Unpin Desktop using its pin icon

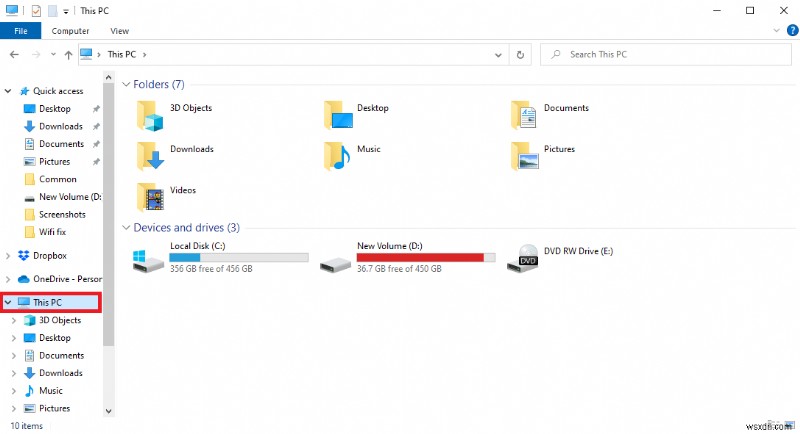point(96,109)
